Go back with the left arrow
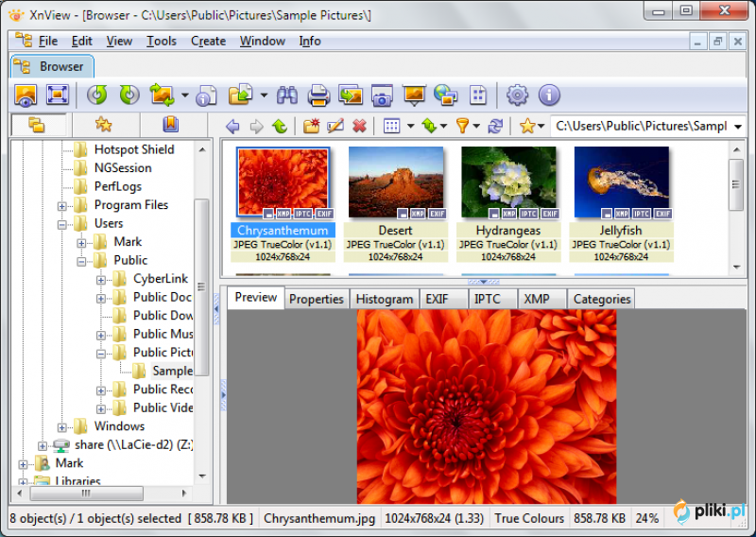This screenshot has height=537, width=756. click(232, 127)
